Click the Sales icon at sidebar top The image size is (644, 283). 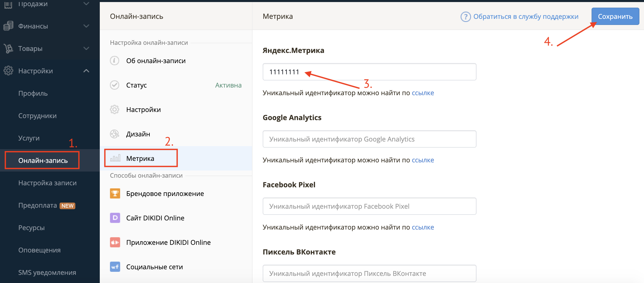pyautogui.click(x=8, y=4)
